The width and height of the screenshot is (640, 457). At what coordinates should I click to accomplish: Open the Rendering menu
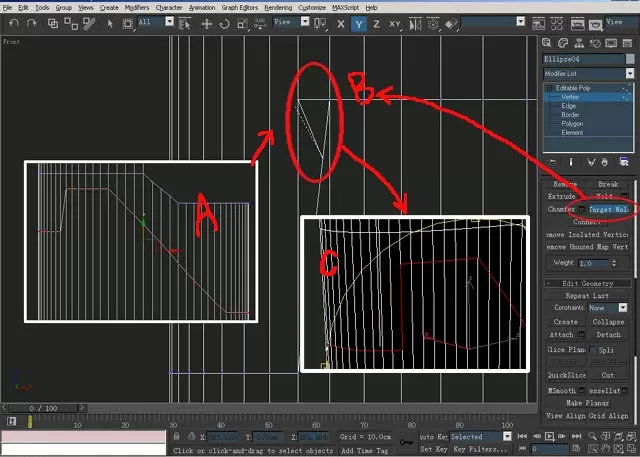[x=278, y=8]
